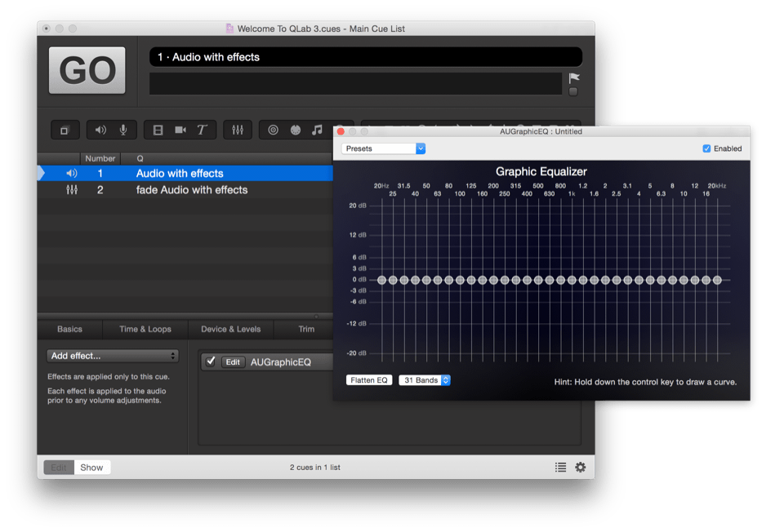Viewport: 784px width, 532px height.
Task: Click the 20Hz band slider knob
Action: point(381,280)
